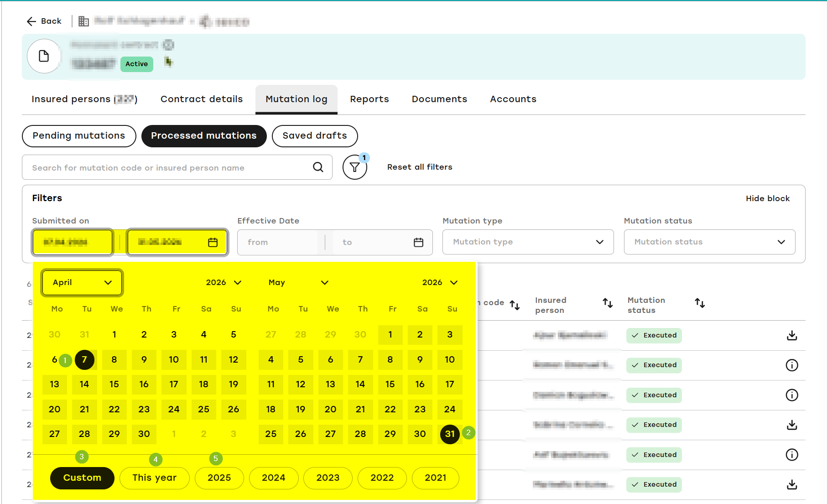Image resolution: width=827 pixels, height=504 pixels.
Task: Download the fourth Executed mutation row
Action: (792, 425)
